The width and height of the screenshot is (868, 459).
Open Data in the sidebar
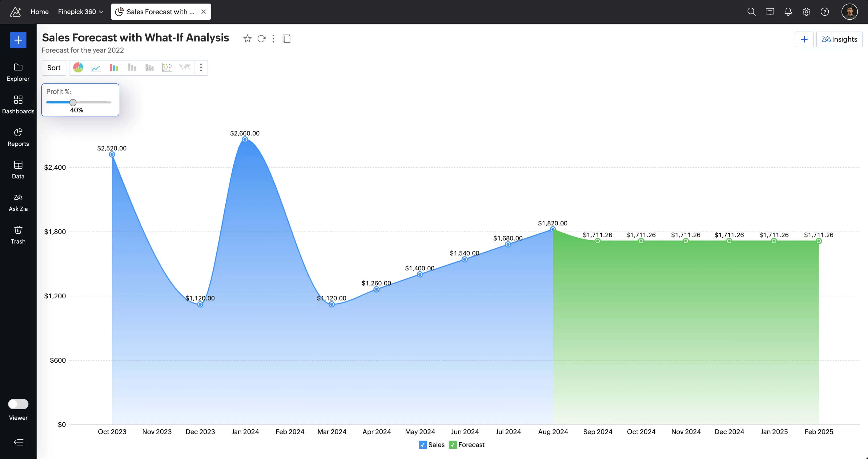[x=18, y=170]
